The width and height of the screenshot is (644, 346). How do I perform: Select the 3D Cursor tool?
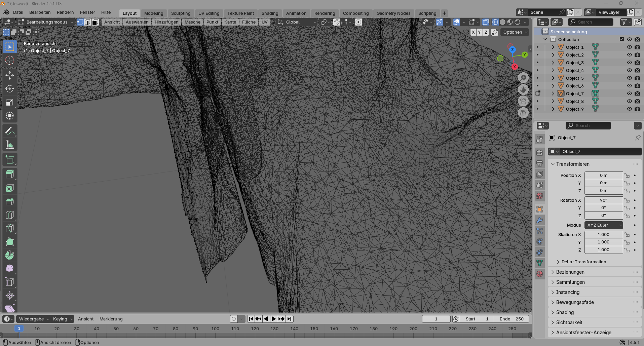[10, 61]
